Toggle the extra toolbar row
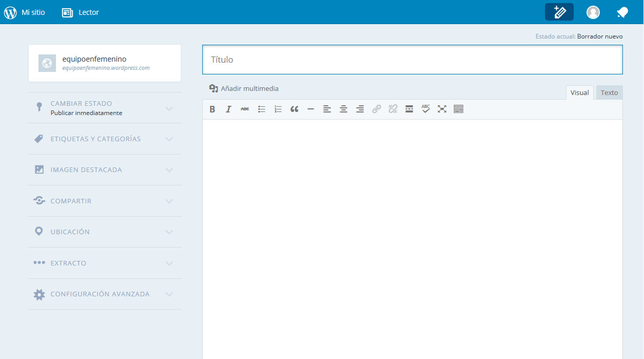 tap(458, 109)
